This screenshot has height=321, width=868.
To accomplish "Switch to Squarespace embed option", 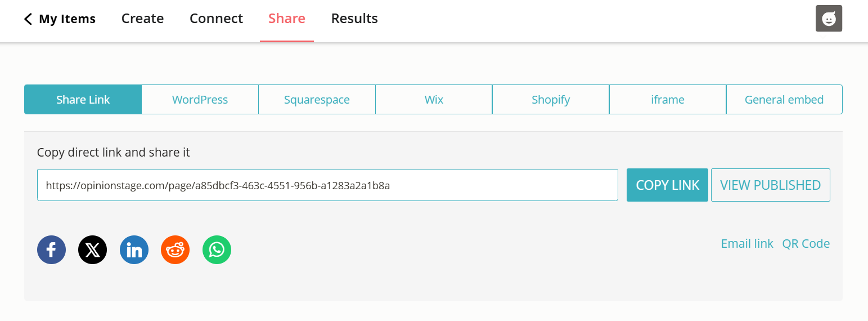I will point(317,100).
